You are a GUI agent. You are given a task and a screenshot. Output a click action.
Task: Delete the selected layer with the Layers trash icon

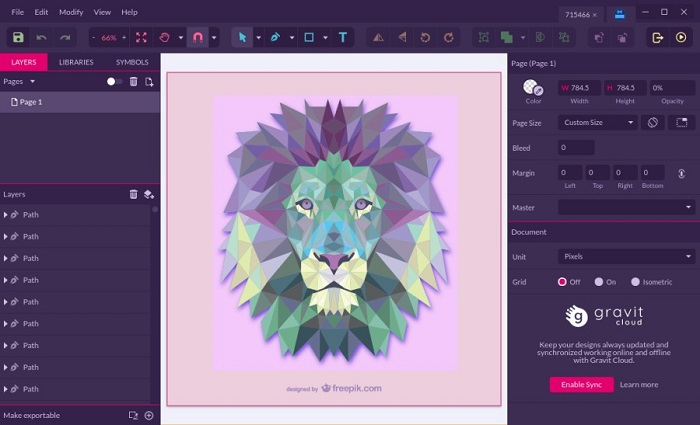click(x=133, y=194)
